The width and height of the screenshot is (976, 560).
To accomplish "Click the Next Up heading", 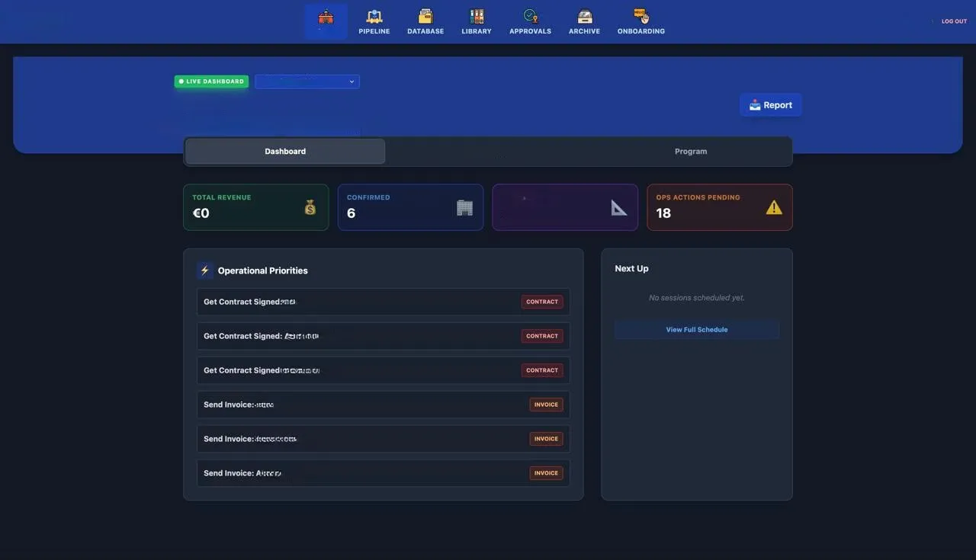I will coord(631,268).
